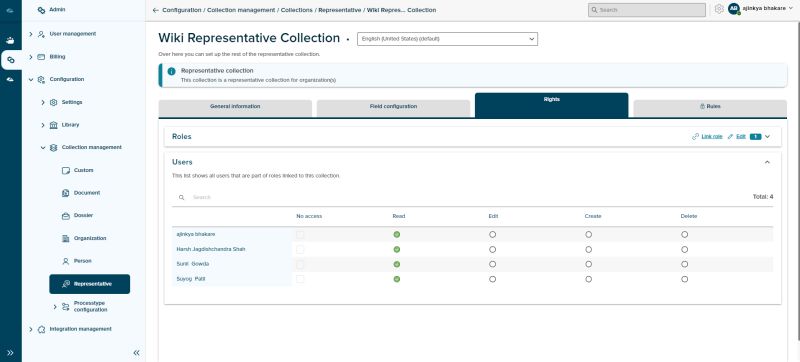800x362 pixels.
Task: Click the info icon in the Representative collection banner
Action: 171,71
